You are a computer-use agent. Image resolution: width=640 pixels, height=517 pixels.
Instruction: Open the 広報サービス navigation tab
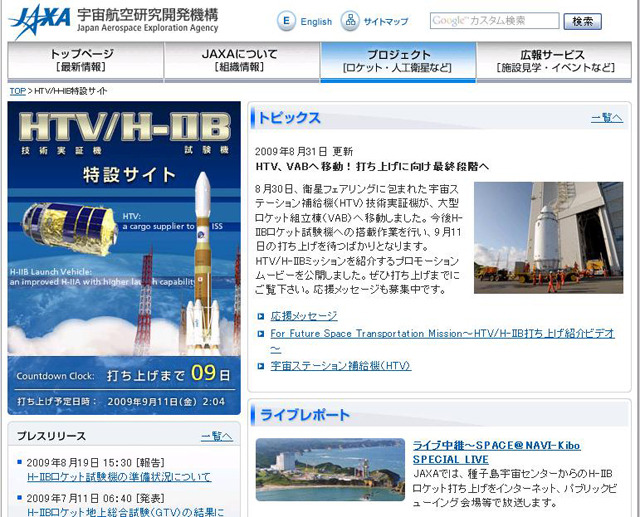(554, 61)
